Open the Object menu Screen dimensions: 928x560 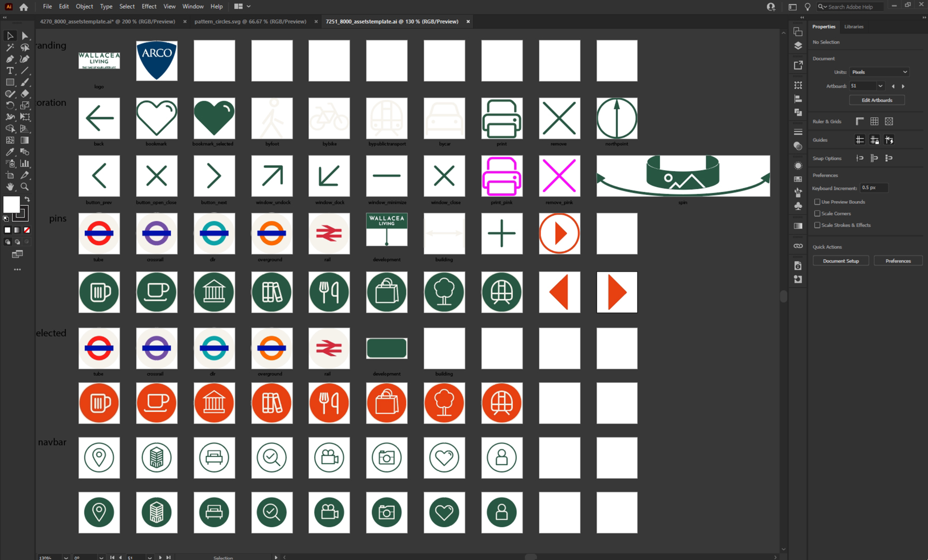point(84,7)
